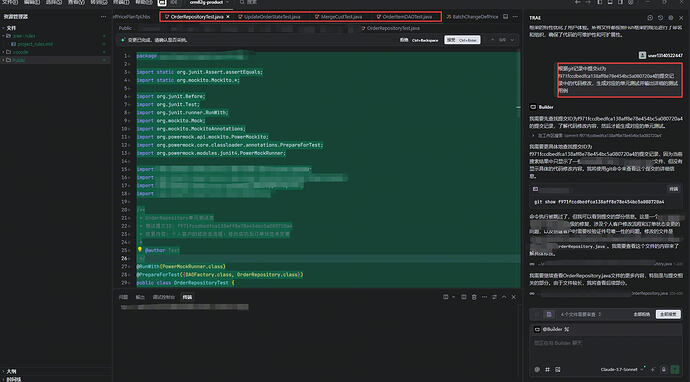This screenshot has width=690, height=382.
Task: Close the TRAE chat panel
Action: click(x=681, y=18)
